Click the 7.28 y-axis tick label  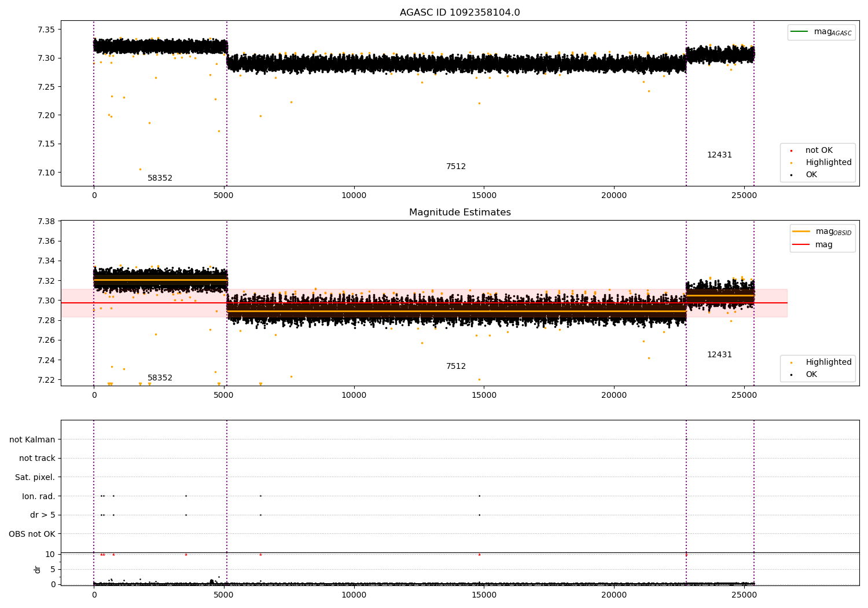[46, 321]
